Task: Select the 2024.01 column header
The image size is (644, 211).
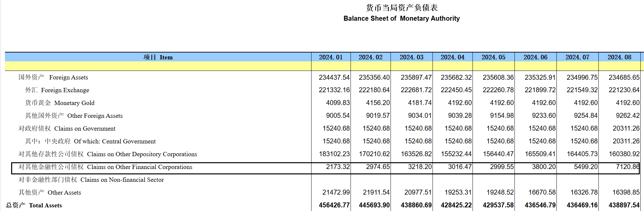Action: [331, 57]
